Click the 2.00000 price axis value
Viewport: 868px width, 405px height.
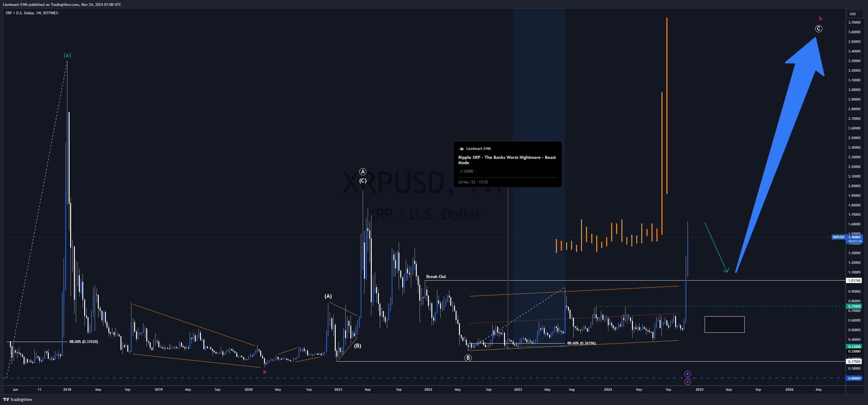click(854, 186)
